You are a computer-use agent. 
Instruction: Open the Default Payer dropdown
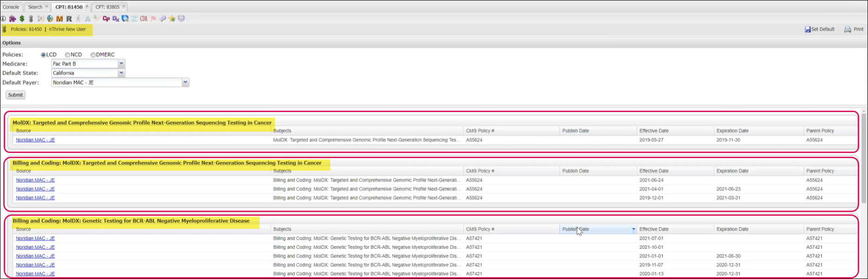[x=185, y=82]
